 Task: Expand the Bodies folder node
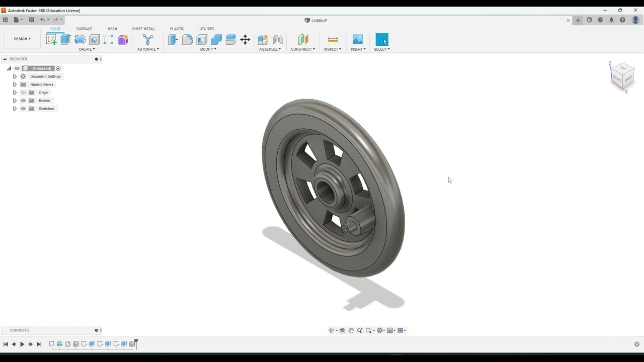[x=15, y=101]
